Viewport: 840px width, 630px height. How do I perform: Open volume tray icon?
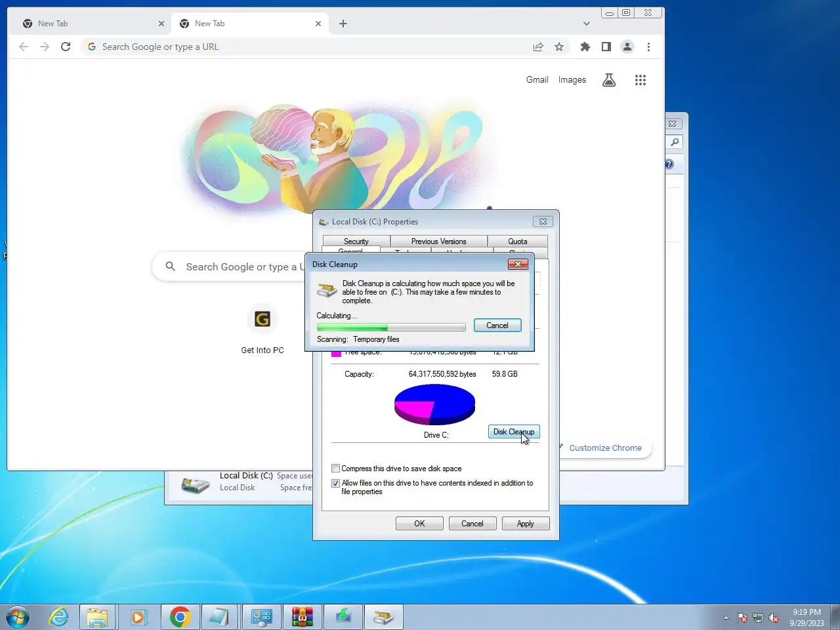tap(774, 618)
